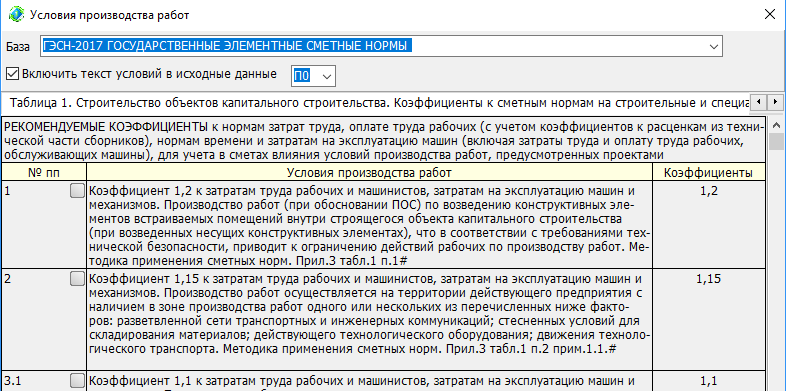Close the Условия производства работ window
The height and width of the screenshot is (391, 786).
pos(769,15)
